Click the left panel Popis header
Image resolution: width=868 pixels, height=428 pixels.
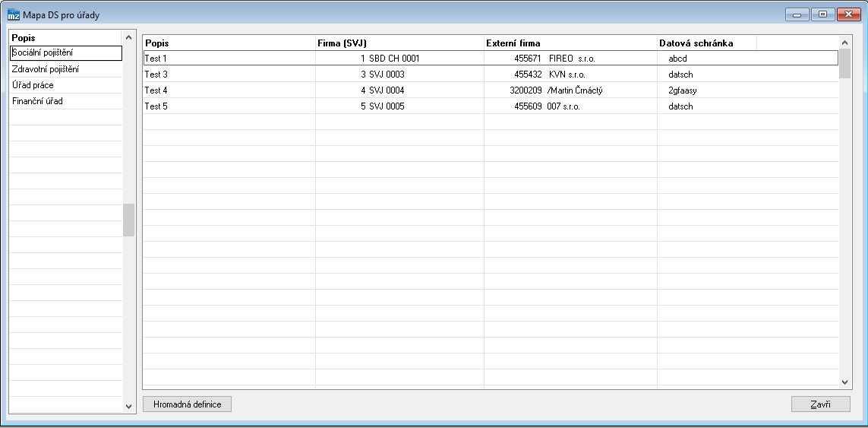[x=66, y=38]
